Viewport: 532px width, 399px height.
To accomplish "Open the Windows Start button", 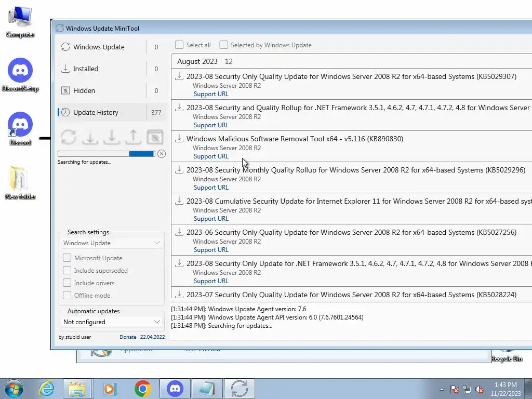I will (x=14, y=389).
